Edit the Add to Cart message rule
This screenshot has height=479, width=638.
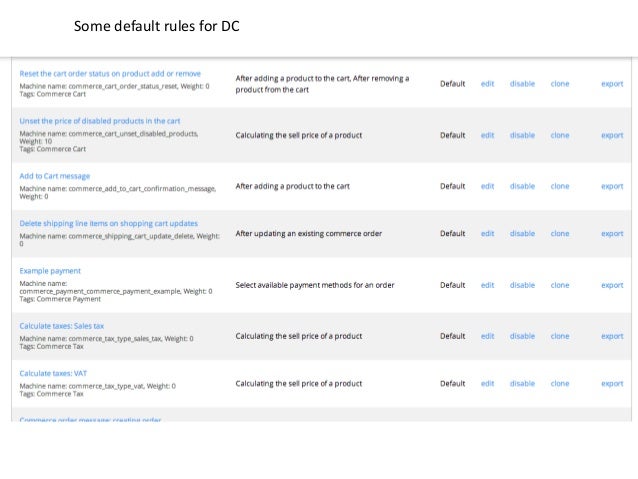487,186
